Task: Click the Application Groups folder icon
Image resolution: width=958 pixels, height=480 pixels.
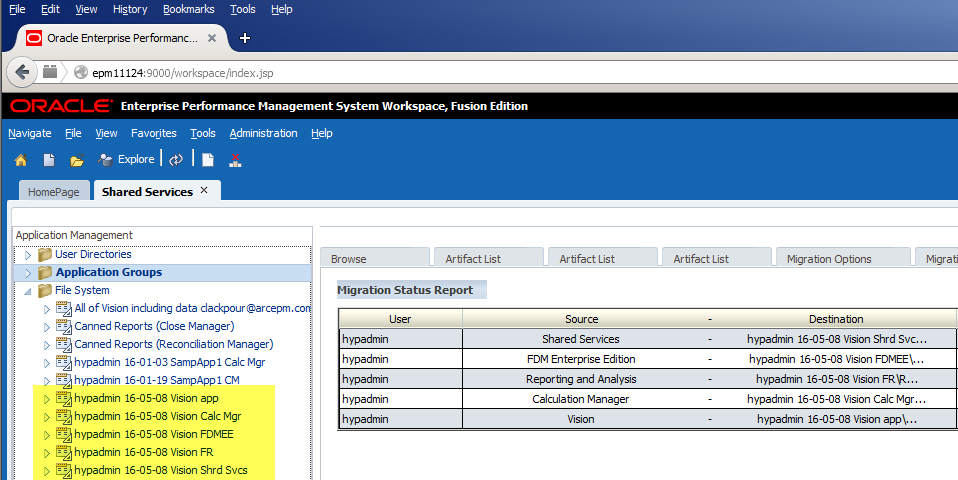Action: tap(45, 272)
